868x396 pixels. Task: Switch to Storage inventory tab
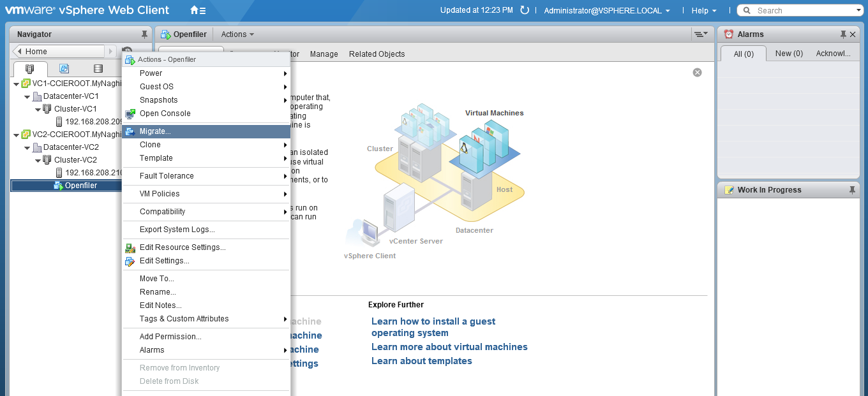tap(98, 69)
